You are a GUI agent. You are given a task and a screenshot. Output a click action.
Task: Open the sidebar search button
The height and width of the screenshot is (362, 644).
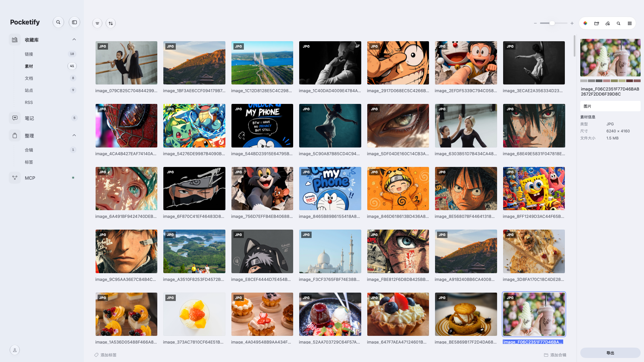click(x=58, y=22)
